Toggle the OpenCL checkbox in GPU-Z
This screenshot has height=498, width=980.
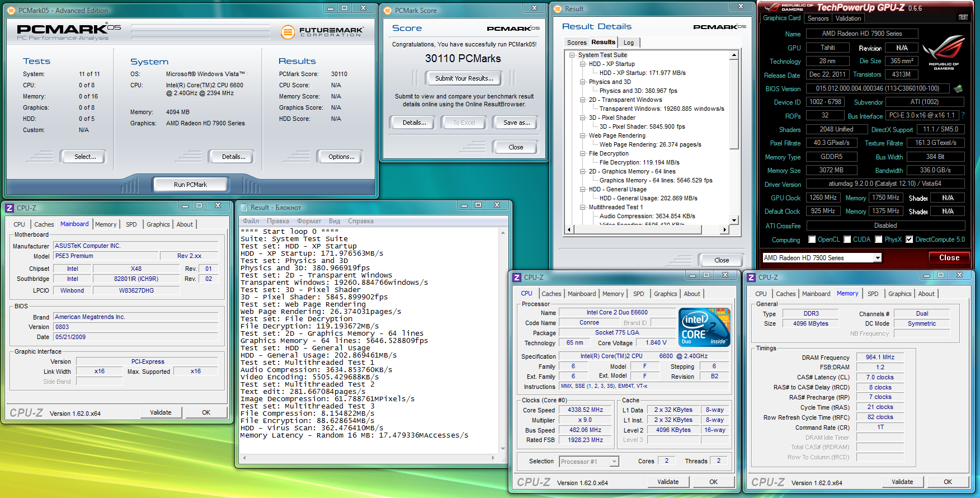pos(812,239)
